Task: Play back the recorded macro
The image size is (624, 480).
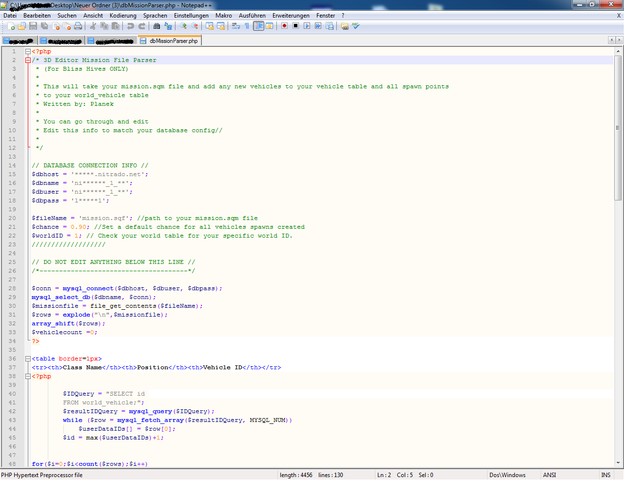Action: click(307, 26)
